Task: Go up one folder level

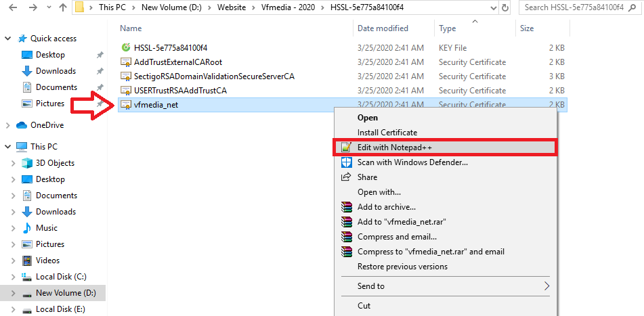Action: pos(62,7)
